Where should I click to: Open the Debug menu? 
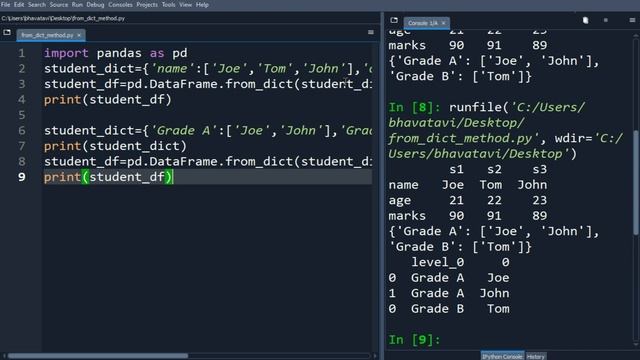point(95,5)
